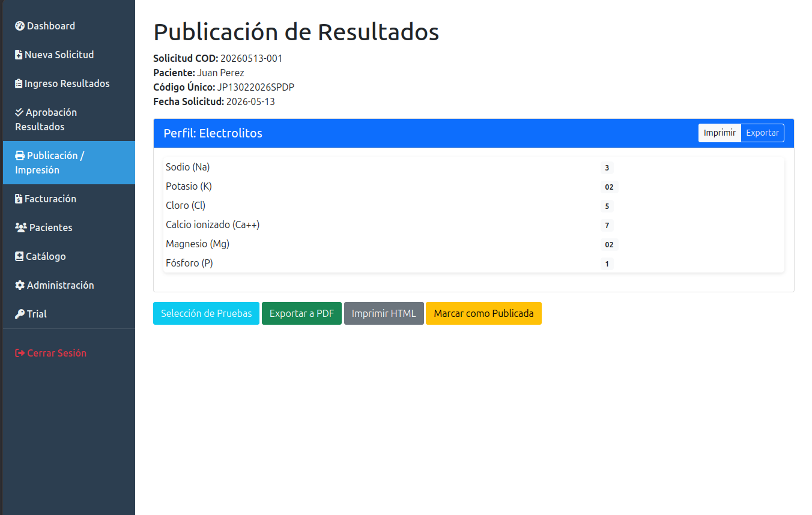
Task: Go to Administración
Action: coord(69,285)
